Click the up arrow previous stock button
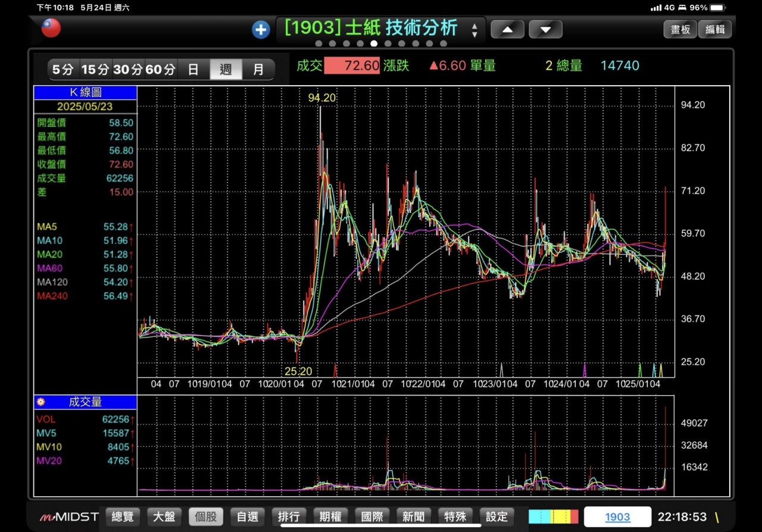 pos(507,29)
